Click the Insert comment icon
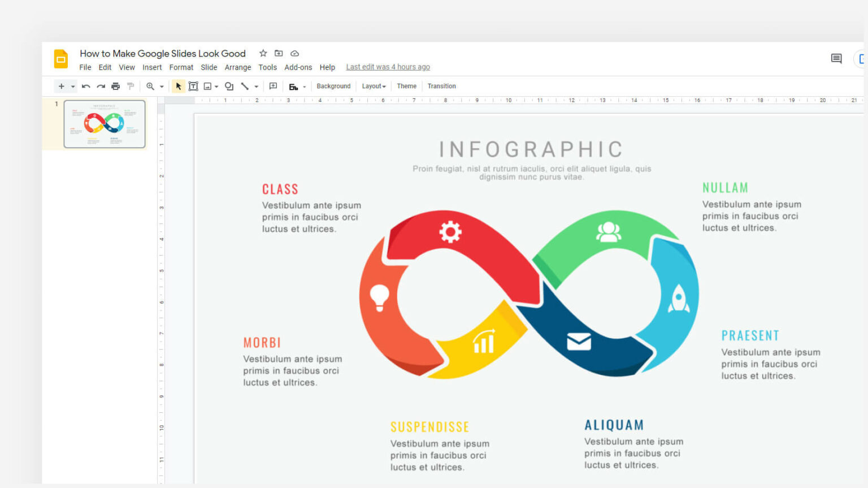Viewport: 868px width, 488px height. tap(274, 86)
